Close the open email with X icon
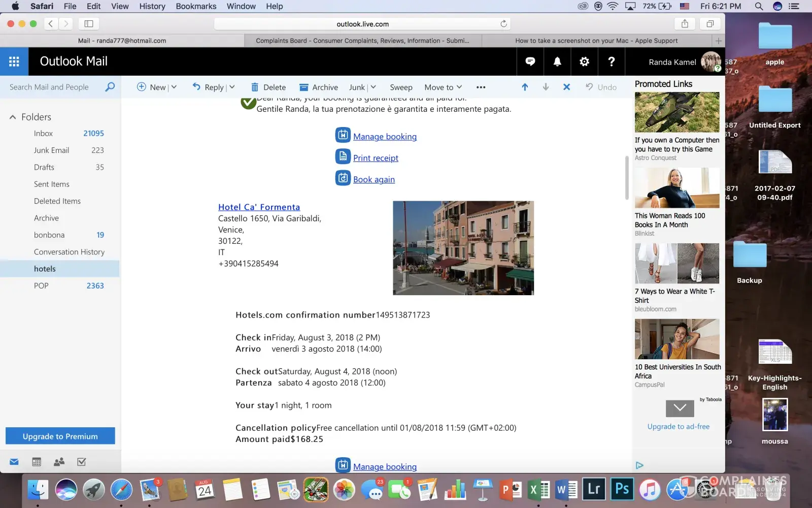This screenshot has height=508, width=812. click(566, 87)
